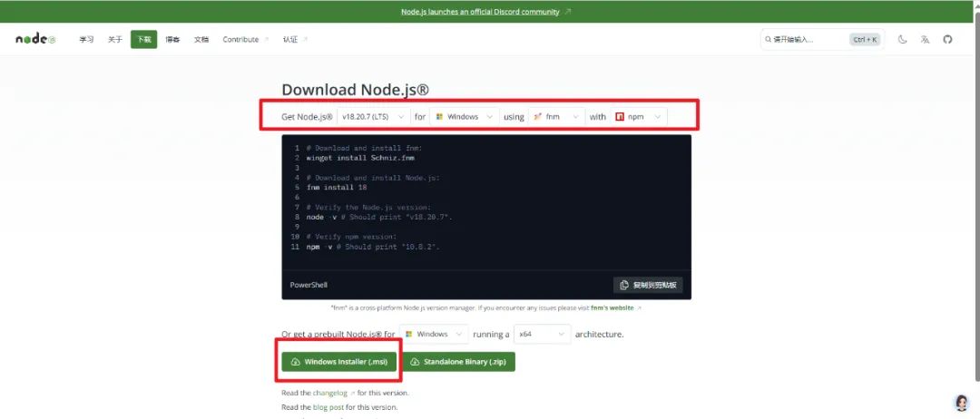The width and height of the screenshot is (980, 419).
Task: Open the fnm version manager dropdown
Action: (x=557, y=117)
